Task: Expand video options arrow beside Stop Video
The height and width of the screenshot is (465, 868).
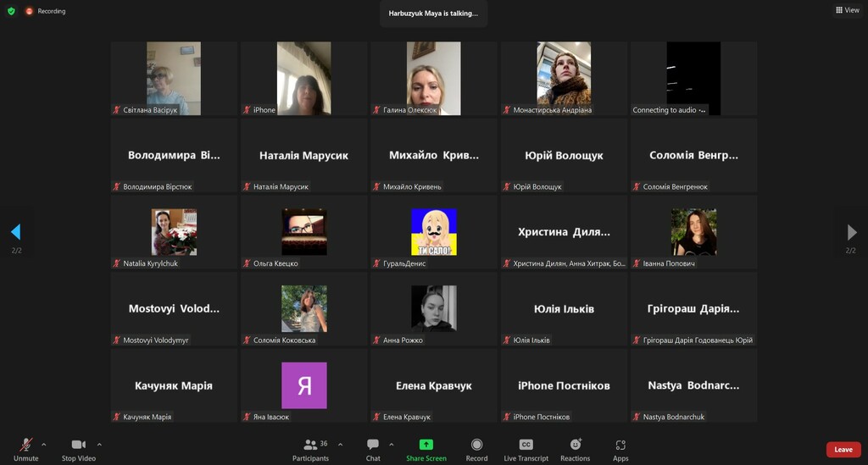Action: pyautogui.click(x=99, y=444)
